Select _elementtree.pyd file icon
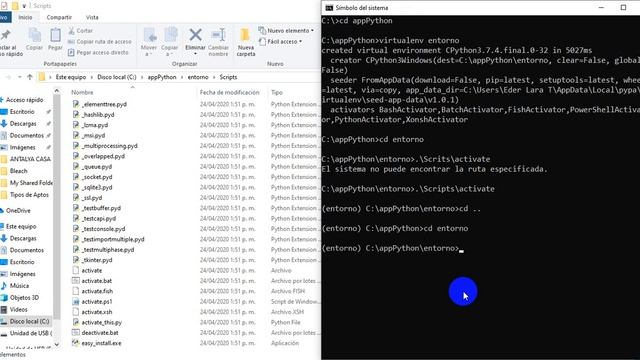Image resolution: width=640 pixels, height=360 pixels. click(76, 104)
